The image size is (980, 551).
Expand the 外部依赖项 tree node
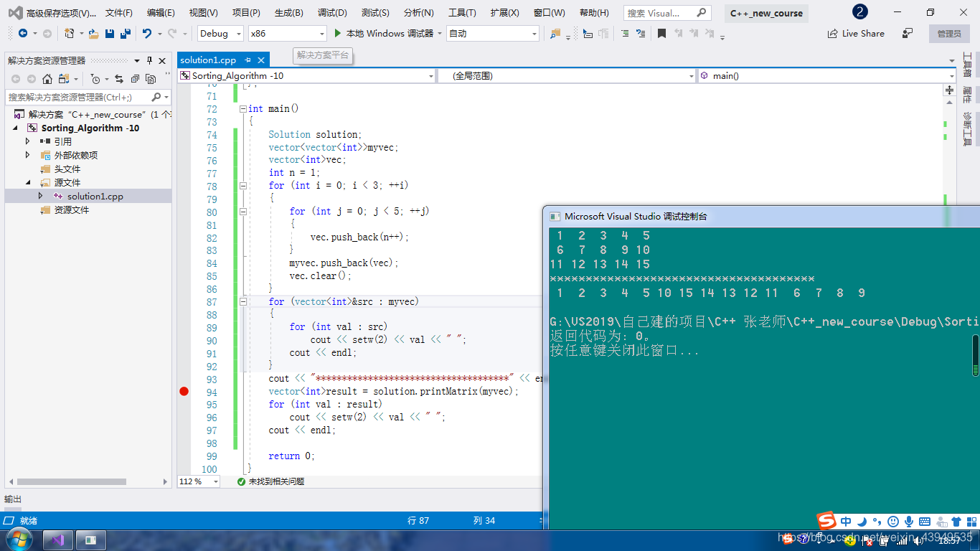tap(28, 155)
